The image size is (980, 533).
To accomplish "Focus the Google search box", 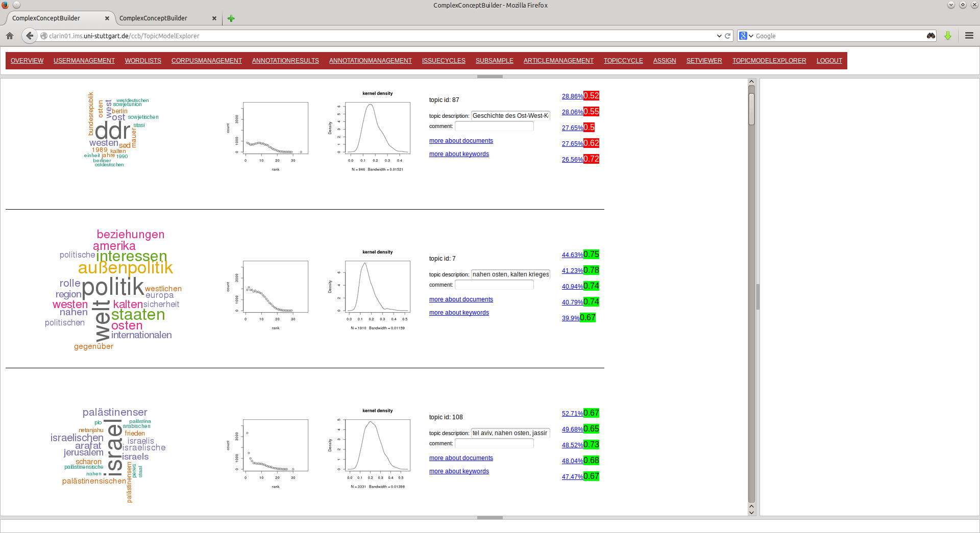I will [x=840, y=36].
